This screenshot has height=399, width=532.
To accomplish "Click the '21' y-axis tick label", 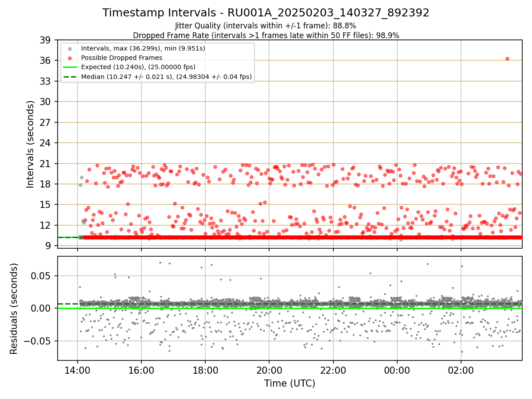I will point(46,164).
